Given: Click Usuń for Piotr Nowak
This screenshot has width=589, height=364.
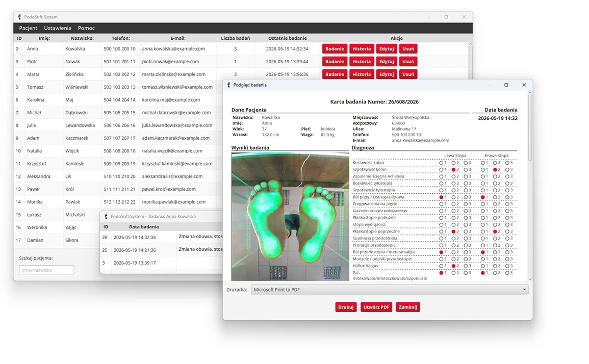Looking at the screenshot, I should pos(408,62).
